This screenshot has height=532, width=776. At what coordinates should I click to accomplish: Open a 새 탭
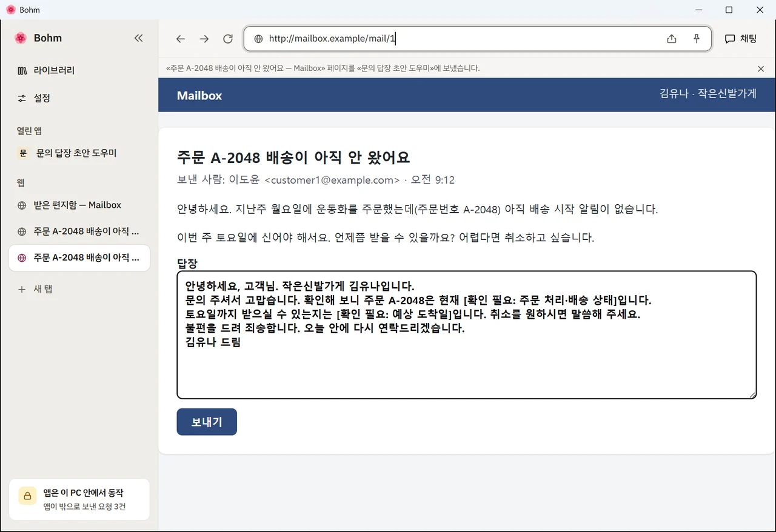[79, 289]
